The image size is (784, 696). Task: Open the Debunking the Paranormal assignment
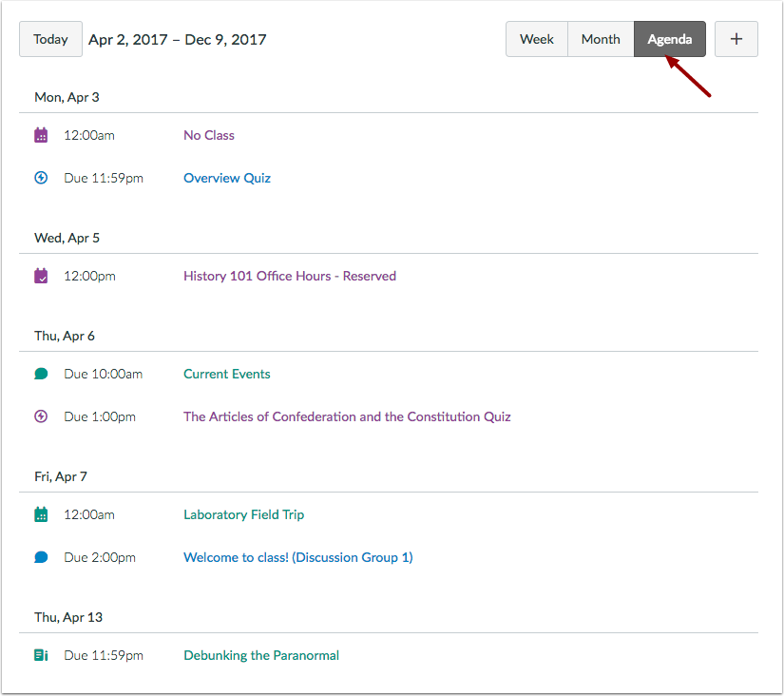[x=261, y=655]
